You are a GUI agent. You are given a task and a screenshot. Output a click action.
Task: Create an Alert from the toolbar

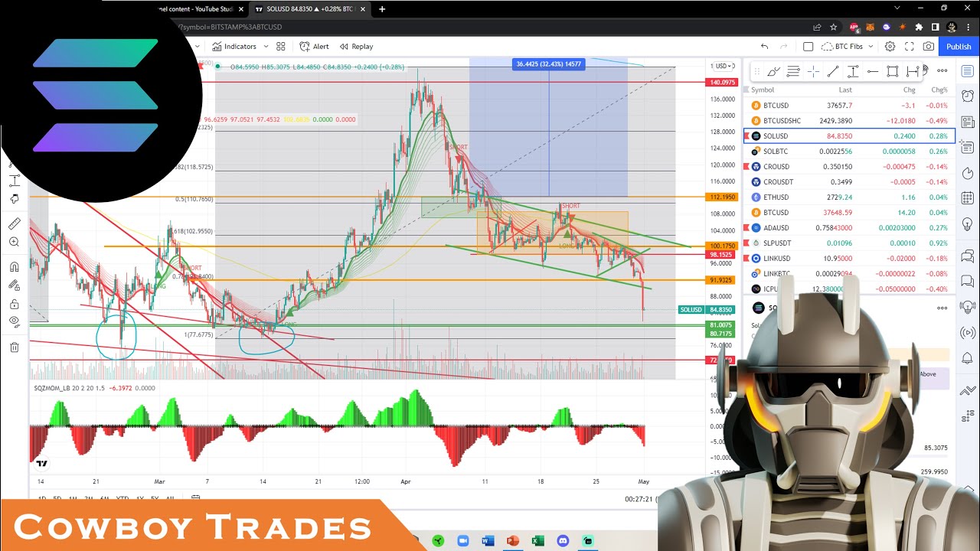(314, 46)
